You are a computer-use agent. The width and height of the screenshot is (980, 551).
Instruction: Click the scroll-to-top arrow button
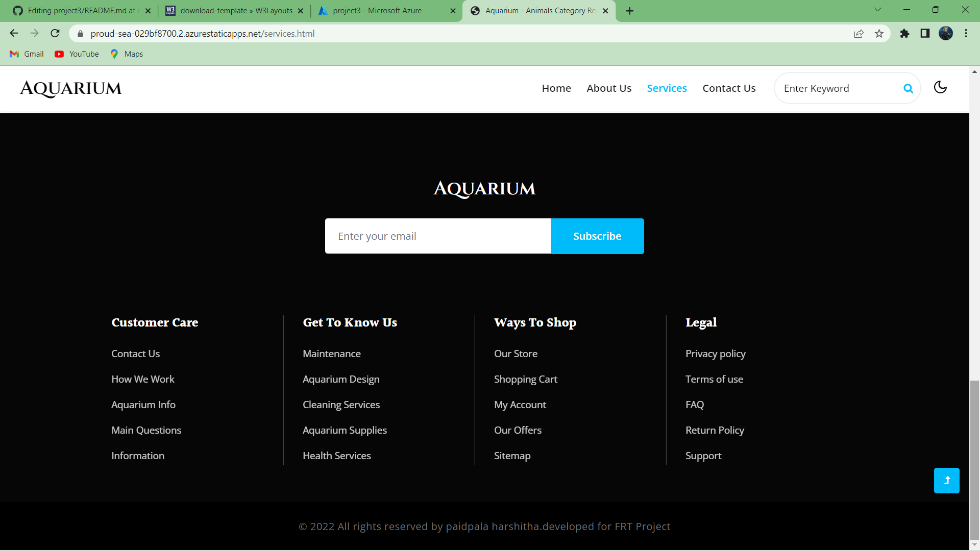tap(946, 480)
